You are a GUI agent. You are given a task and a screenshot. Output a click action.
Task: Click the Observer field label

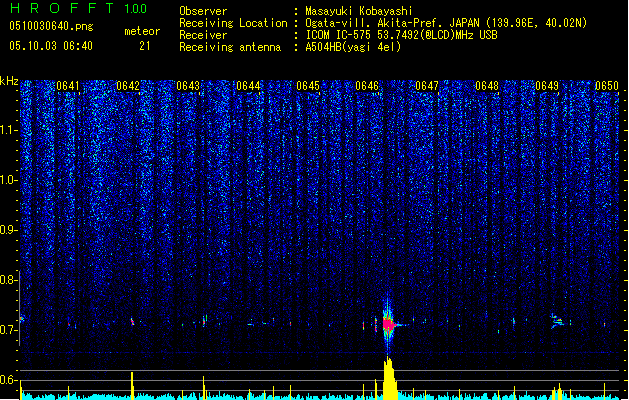203,11
